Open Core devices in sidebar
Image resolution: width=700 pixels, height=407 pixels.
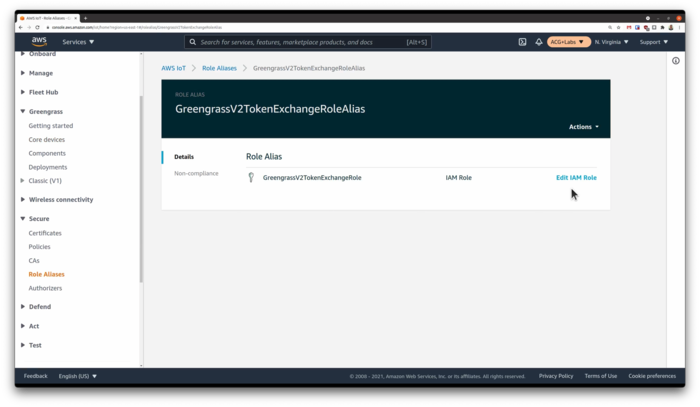47,140
